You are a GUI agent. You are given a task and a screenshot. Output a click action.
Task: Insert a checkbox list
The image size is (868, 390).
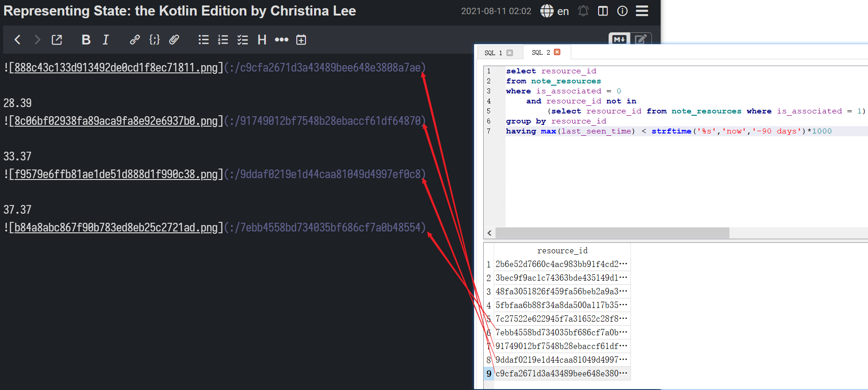(243, 40)
